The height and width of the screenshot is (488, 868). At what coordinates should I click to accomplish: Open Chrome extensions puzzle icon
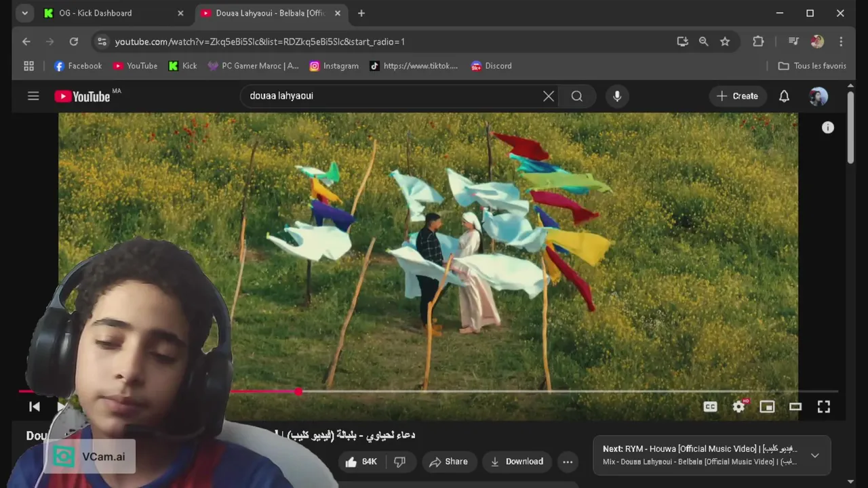click(x=758, y=41)
